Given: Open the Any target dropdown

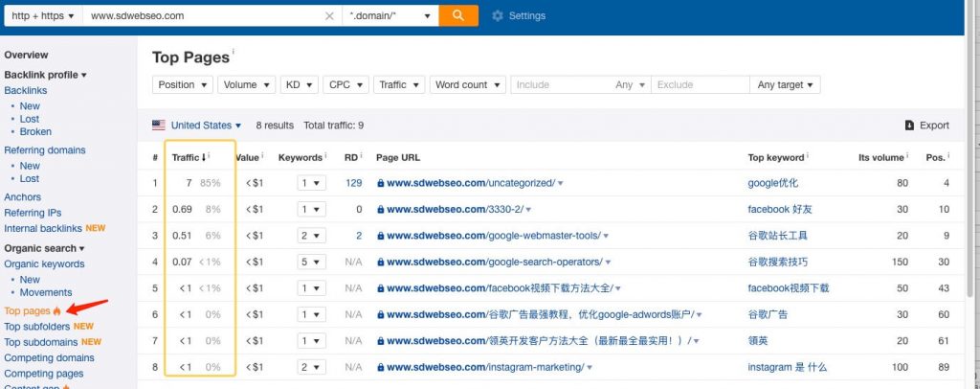Looking at the screenshot, I should pos(785,84).
